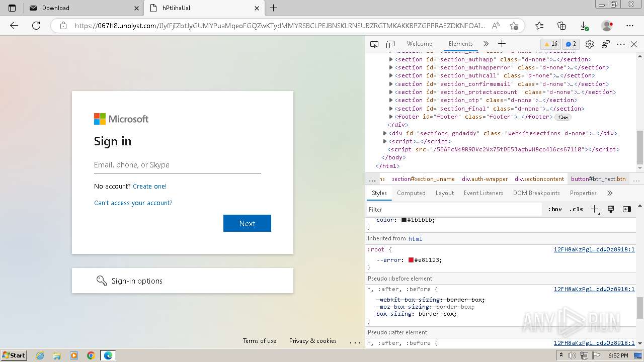The image size is (644, 362).
Task: Open the Favorites list icon
Action: (x=539, y=26)
